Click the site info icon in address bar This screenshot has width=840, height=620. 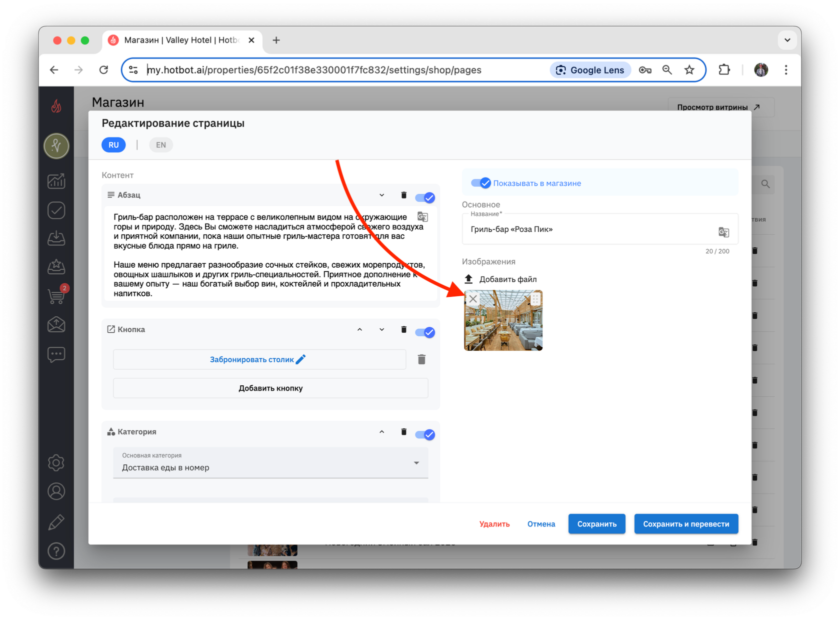(133, 70)
